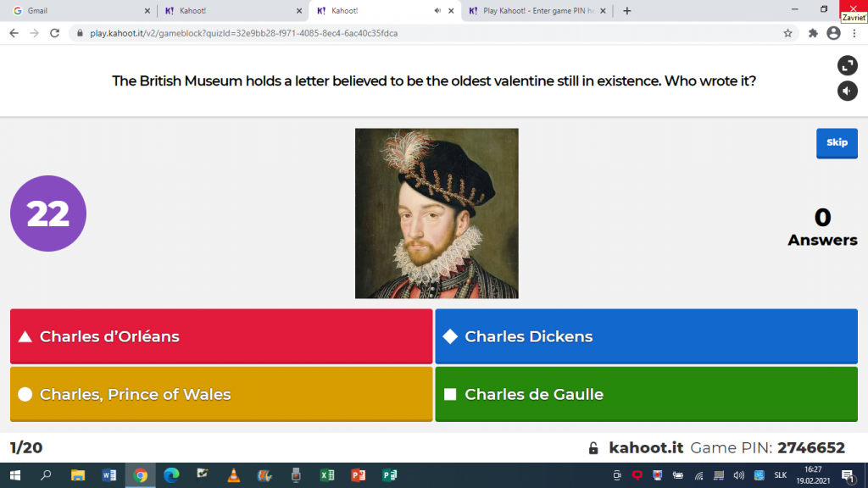Viewport: 868px width, 488px height.
Task: Launch PowerPoint from the taskbar
Action: [359, 475]
